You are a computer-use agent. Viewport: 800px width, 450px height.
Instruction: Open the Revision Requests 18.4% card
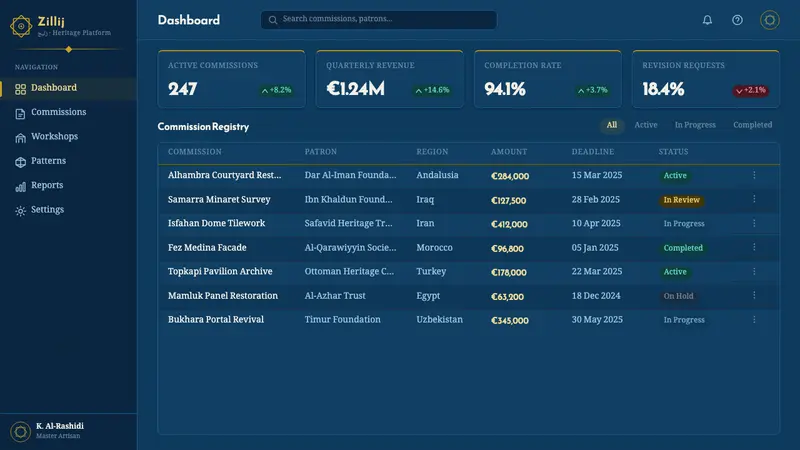coord(706,79)
